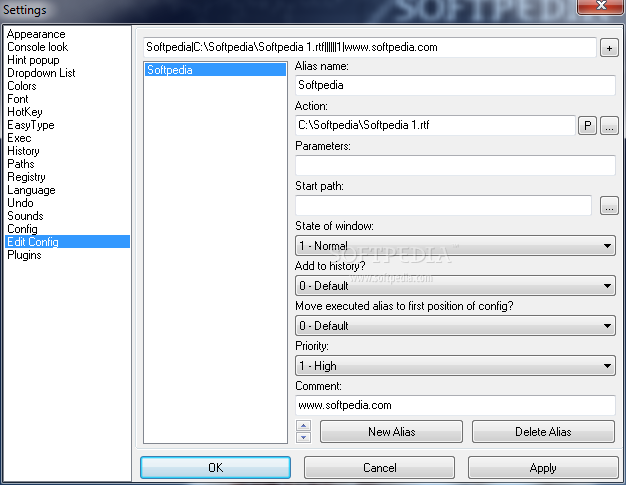Close the Settings window

click(x=601, y=6)
